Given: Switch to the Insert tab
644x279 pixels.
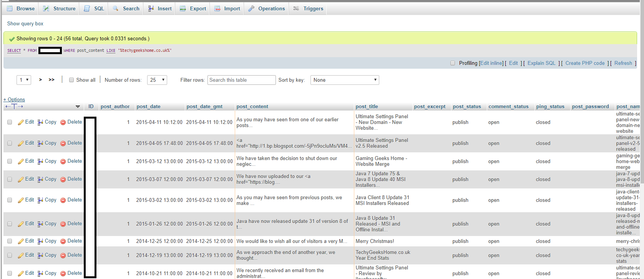Looking at the screenshot, I should click(x=160, y=8).
